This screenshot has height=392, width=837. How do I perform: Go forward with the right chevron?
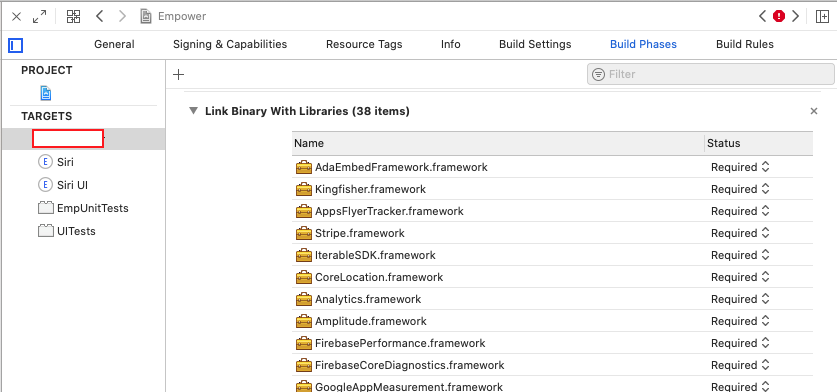click(122, 17)
